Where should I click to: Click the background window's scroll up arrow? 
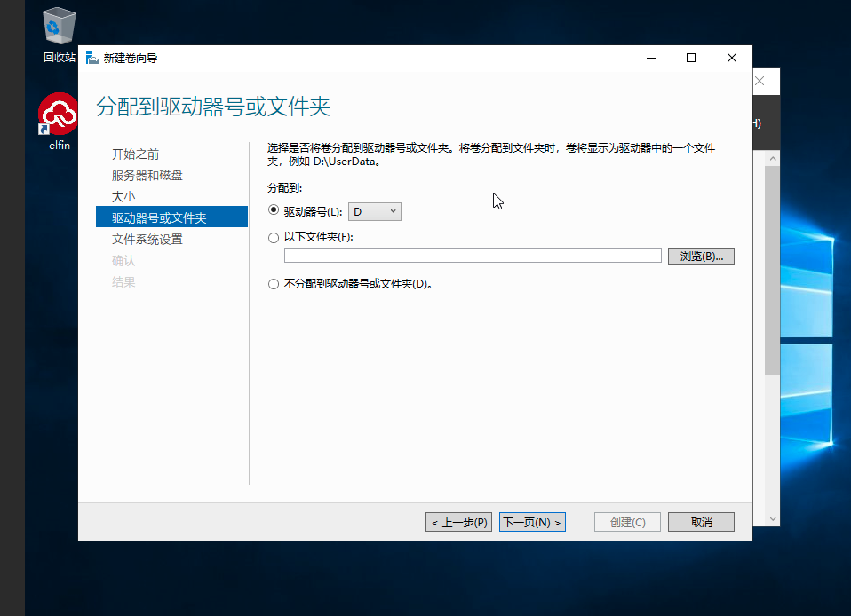tap(773, 158)
